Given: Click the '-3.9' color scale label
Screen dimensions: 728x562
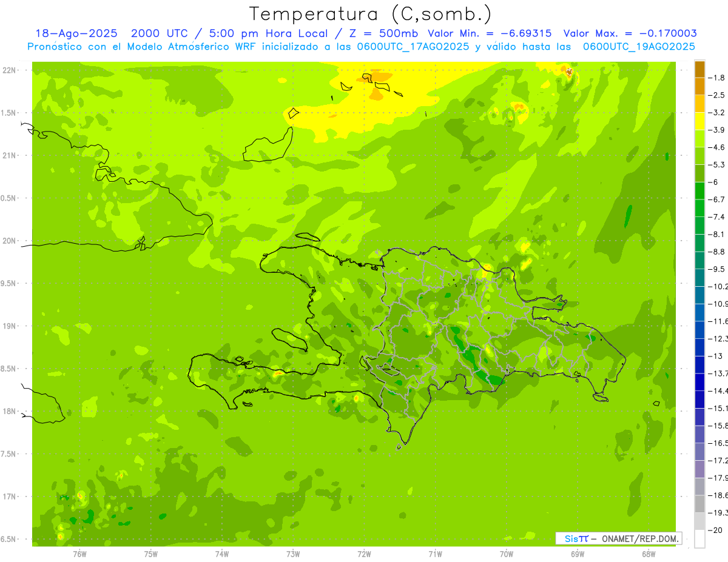Looking at the screenshot, I should [x=716, y=130].
